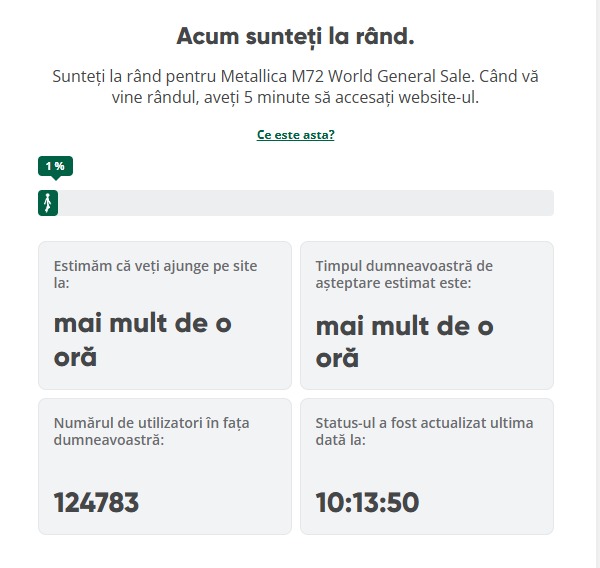600x568 pixels.
Task: Click the 124783 users-ahead number
Action: [96, 502]
